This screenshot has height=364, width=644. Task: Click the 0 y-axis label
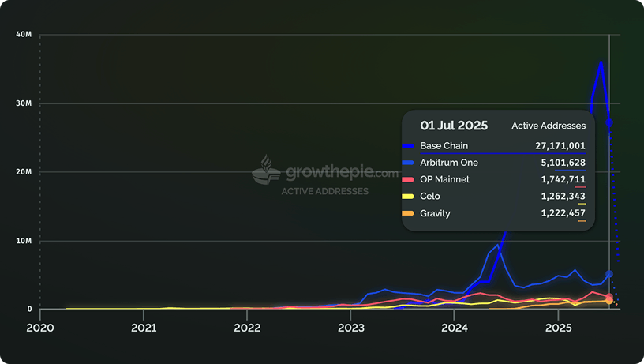tap(29, 309)
